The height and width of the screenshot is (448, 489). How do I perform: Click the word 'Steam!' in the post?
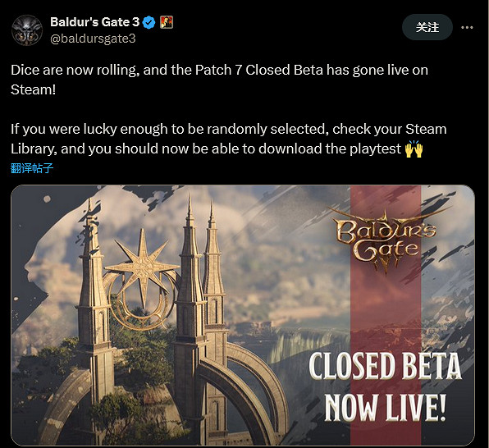point(34,90)
